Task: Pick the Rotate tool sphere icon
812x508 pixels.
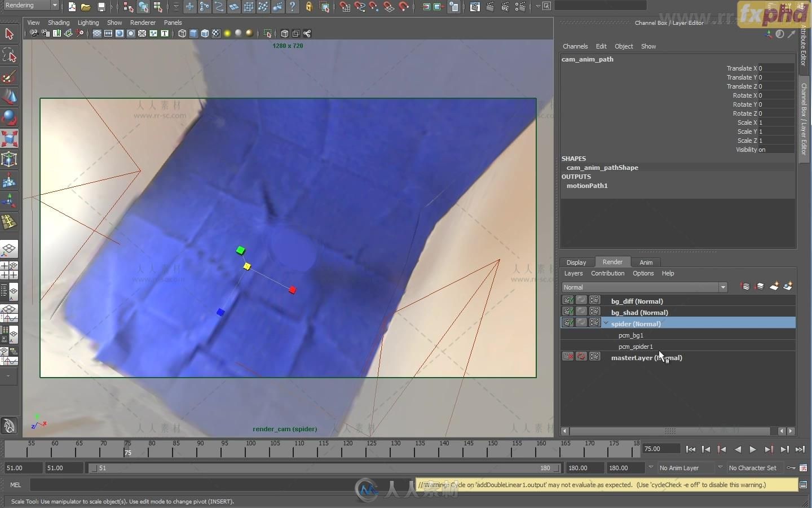Action: pyautogui.click(x=9, y=117)
